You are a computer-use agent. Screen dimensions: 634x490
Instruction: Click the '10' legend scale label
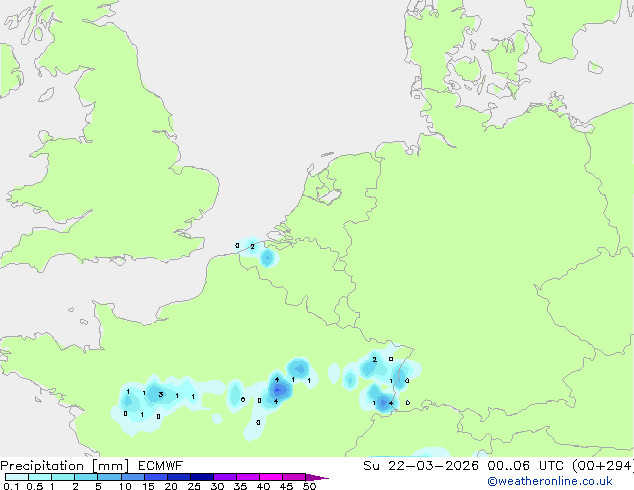click(125, 486)
